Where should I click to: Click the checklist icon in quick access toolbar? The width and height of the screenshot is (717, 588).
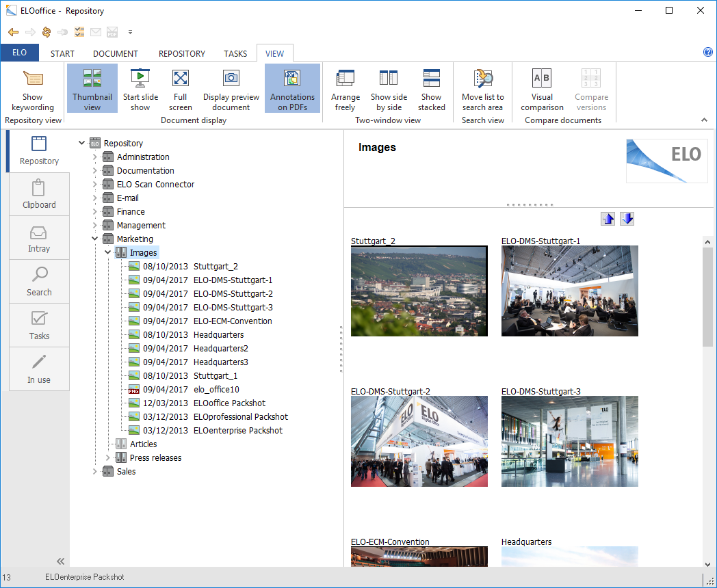pyautogui.click(x=79, y=32)
